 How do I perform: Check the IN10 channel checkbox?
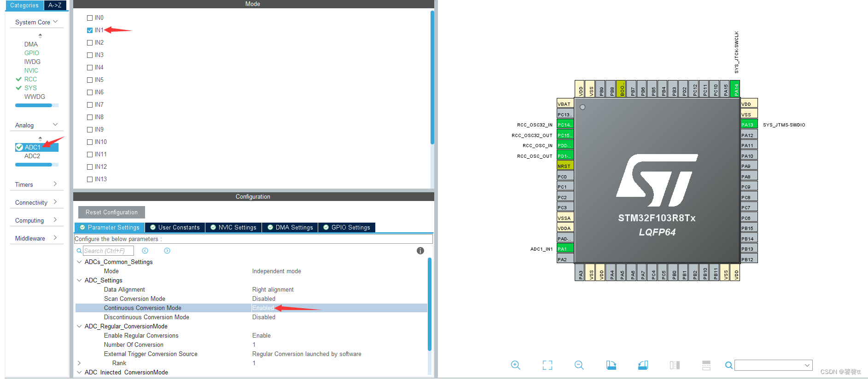[90, 142]
